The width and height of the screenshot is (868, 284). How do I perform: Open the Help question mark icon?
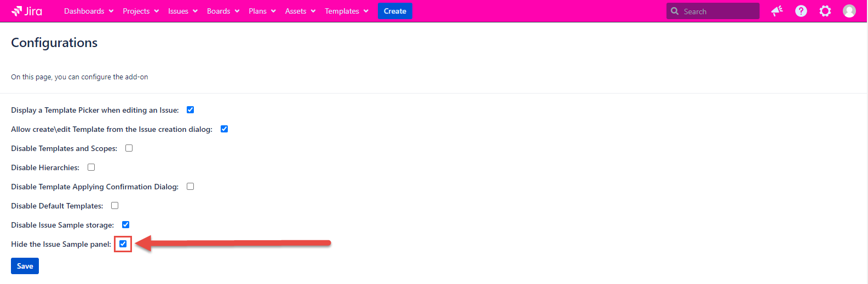click(x=801, y=11)
